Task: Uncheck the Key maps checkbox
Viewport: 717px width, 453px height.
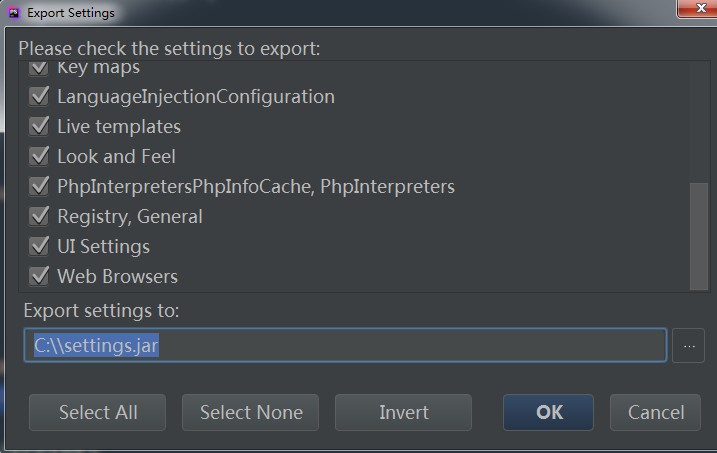Action: tap(39, 68)
